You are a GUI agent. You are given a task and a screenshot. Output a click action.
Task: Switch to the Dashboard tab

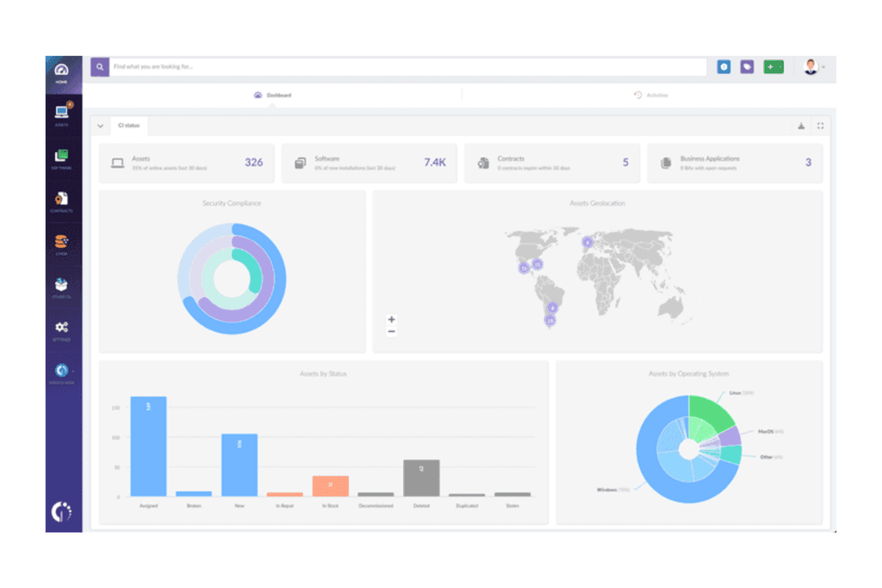[x=273, y=95]
